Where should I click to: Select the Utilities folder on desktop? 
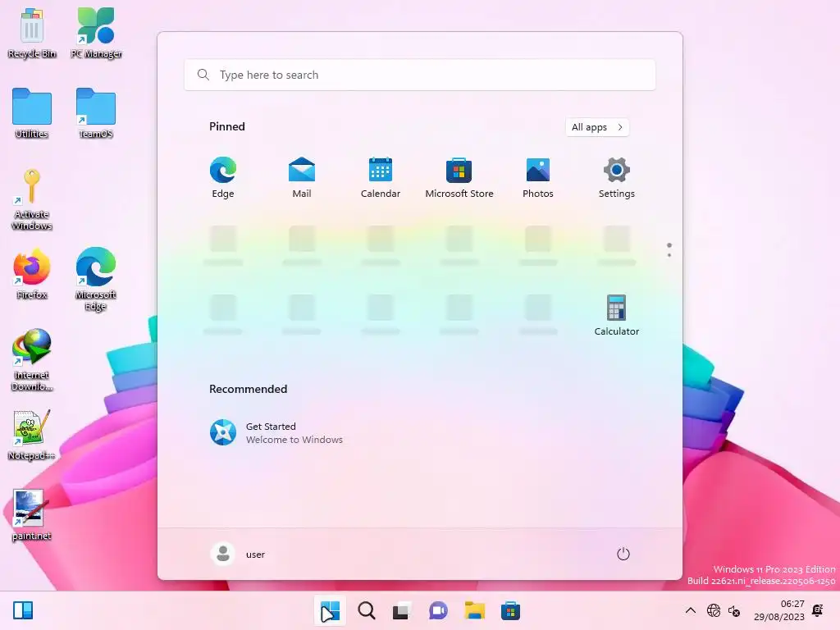click(x=32, y=113)
